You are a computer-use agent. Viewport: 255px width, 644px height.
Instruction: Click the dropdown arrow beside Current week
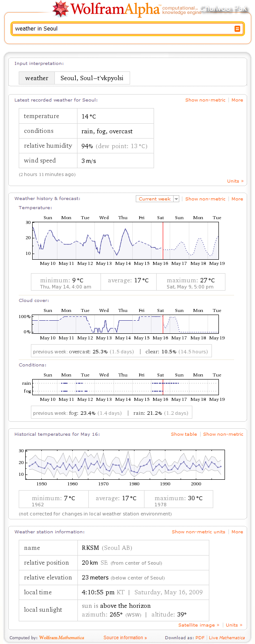pyautogui.click(x=176, y=199)
